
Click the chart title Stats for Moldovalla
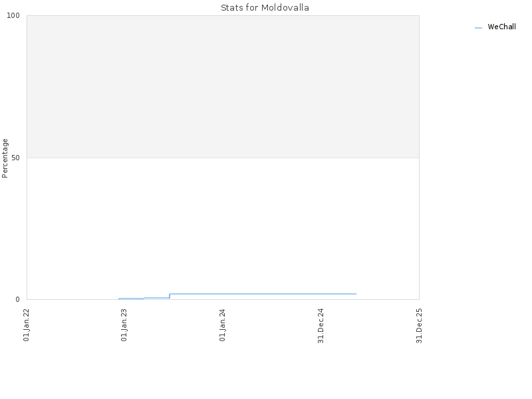(265, 8)
